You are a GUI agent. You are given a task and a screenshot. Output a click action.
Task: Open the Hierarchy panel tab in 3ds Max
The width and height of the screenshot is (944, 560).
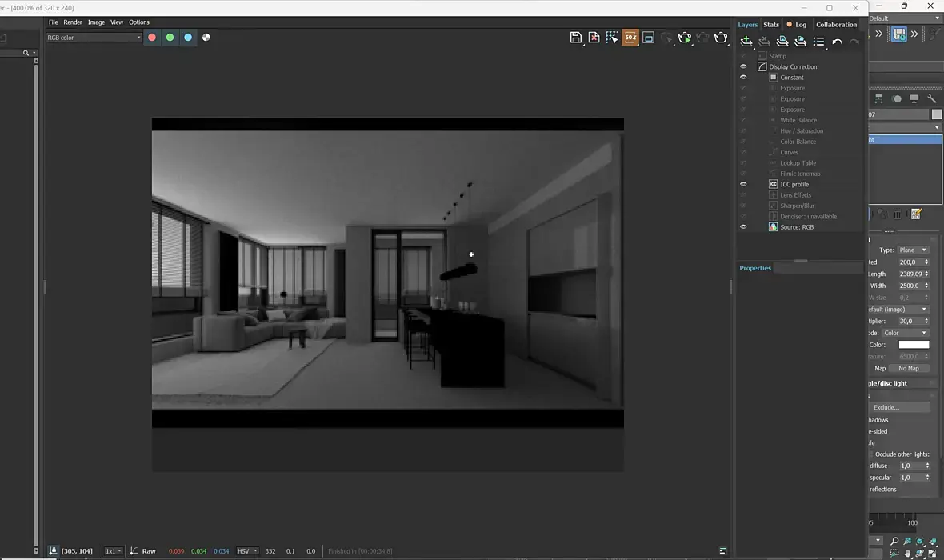[x=878, y=98]
